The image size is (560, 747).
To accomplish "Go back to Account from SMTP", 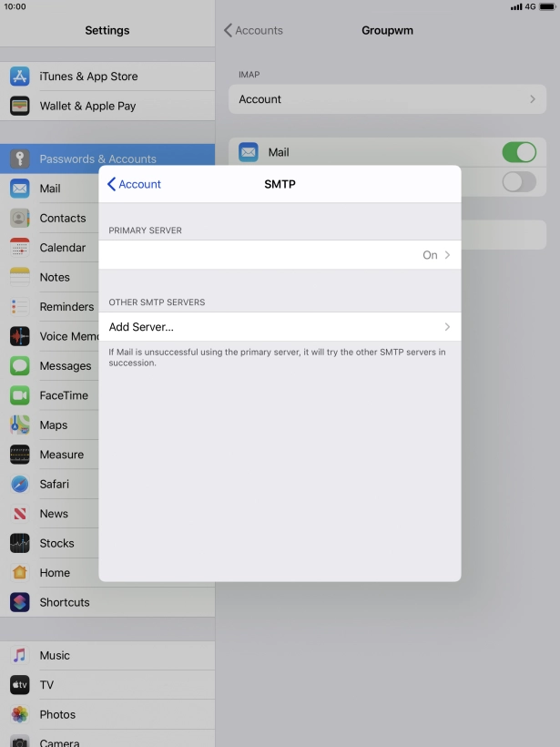I will (134, 184).
